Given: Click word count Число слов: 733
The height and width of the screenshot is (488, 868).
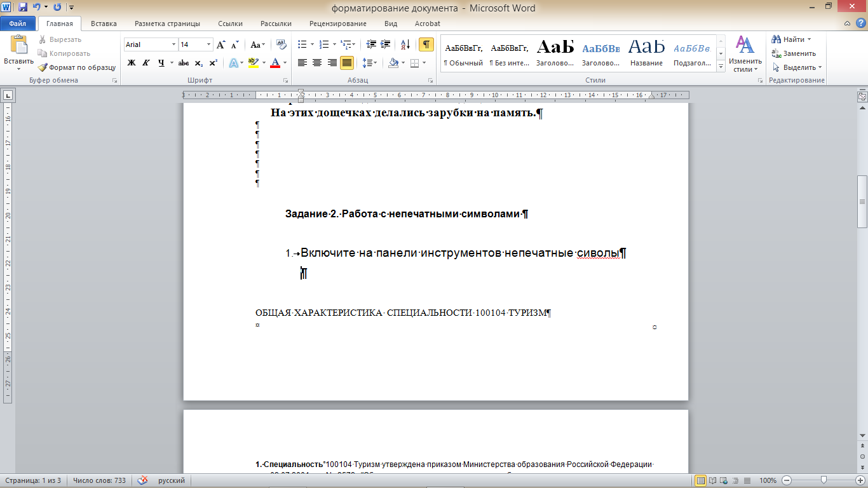Looking at the screenshot, I should pos(98,480).
